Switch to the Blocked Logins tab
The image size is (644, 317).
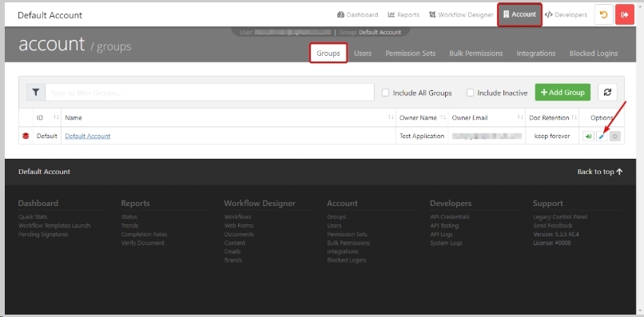point(594,53)
